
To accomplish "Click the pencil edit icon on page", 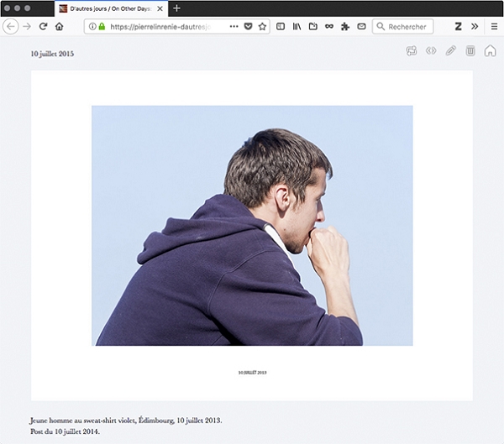I will pyautogui.click(x=450, y=51).
